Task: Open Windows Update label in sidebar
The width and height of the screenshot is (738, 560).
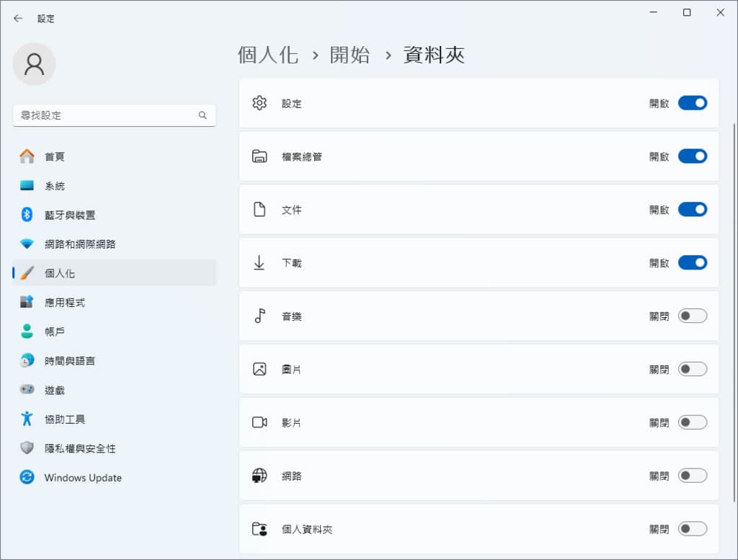Action: (83, 478)
